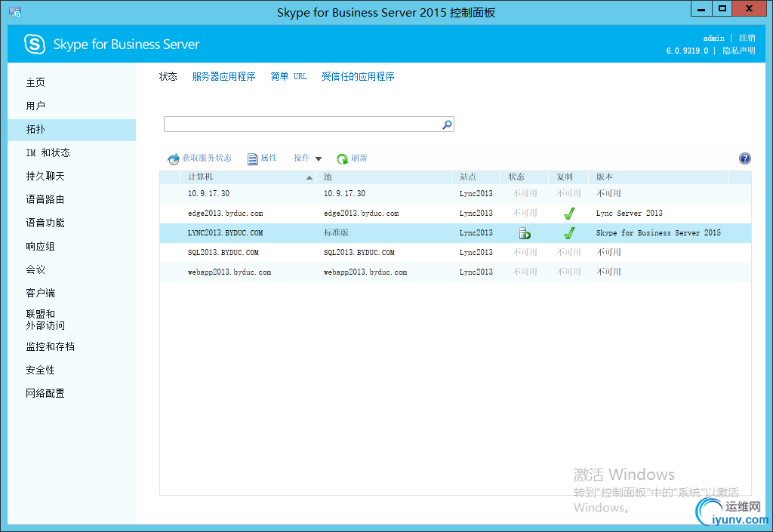
Task: Select the webapp2013.byduc.com computer row
Action: click(x=455, y=272)
